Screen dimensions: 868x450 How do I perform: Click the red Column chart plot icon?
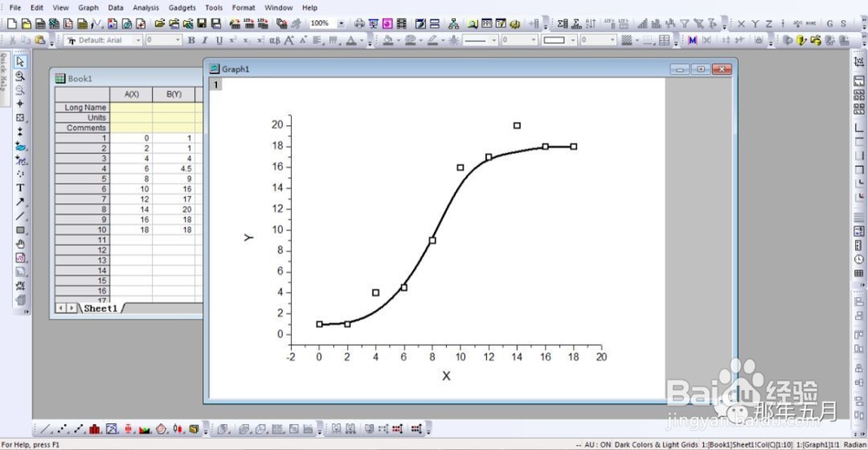pyautogui.click(x=95, y=428)
